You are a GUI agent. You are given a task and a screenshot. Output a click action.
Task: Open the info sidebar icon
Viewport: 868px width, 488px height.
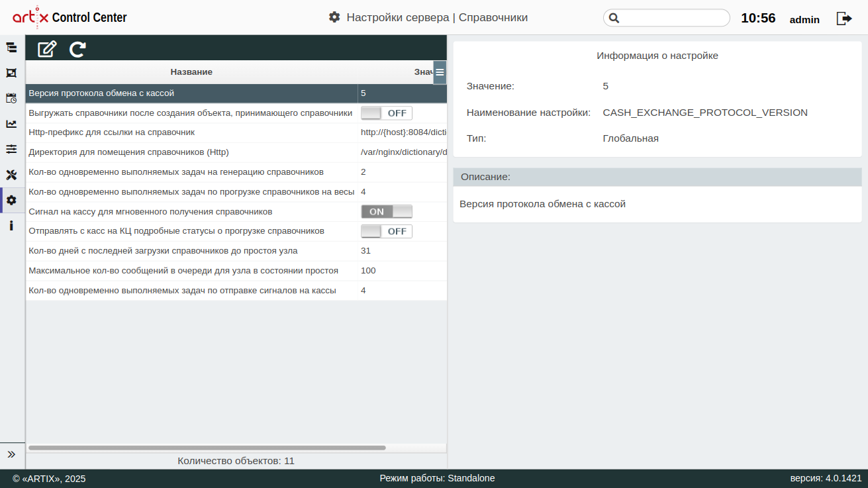(11, 226)
